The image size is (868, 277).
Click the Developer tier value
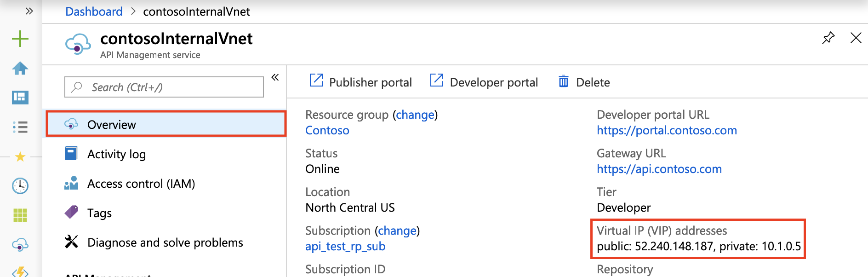click(x=623, y=208)
